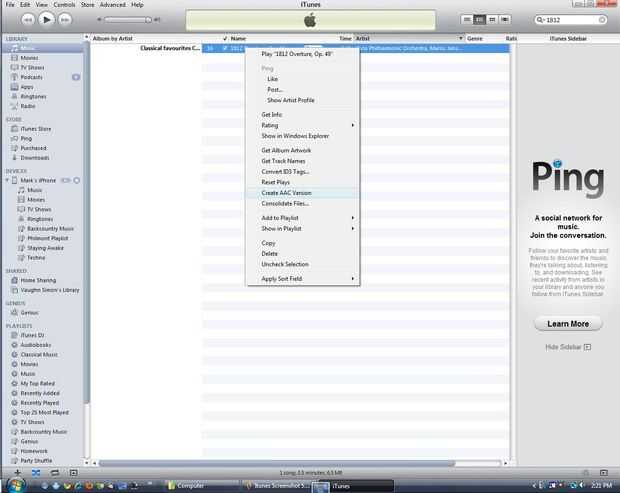
Task: Open the iTunes DJ playlist
Action: [x=32, y=335]
